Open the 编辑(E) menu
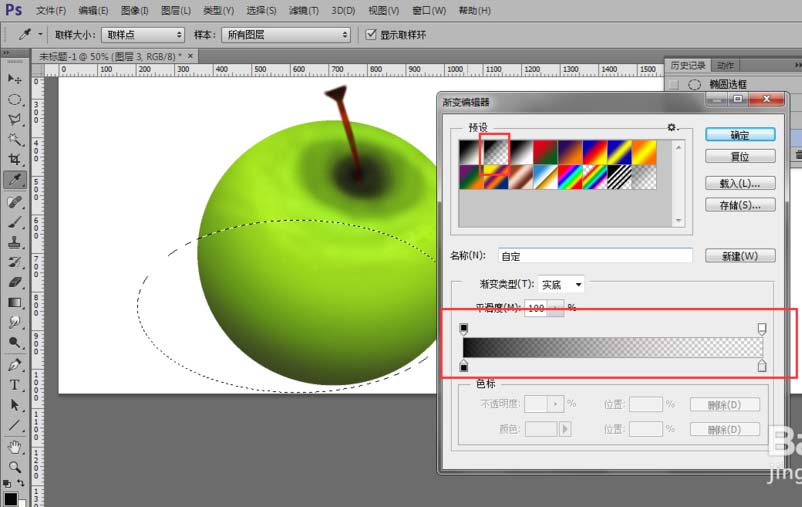This screenshot has width=802, height=507. [x=93, y=10]
